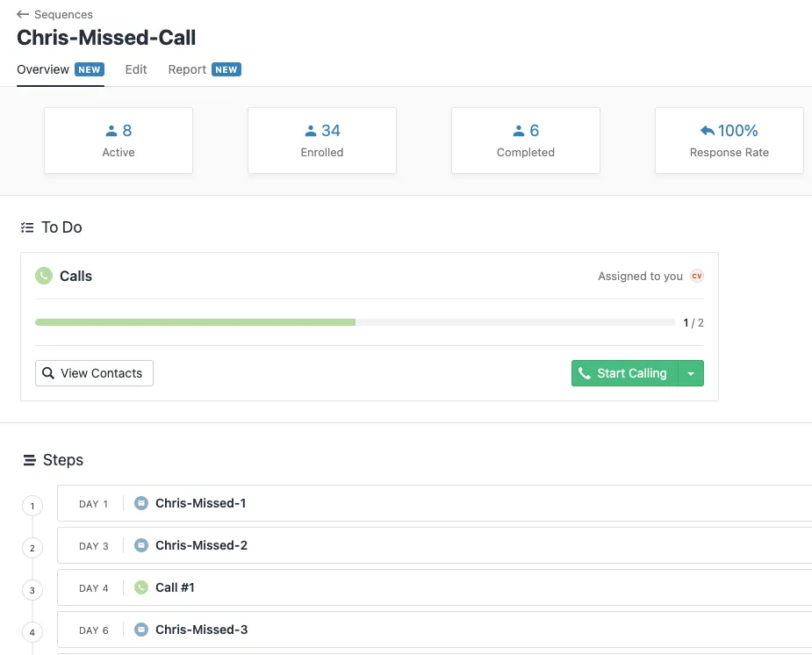Click the Calls completion progress bar
This screenshot has height=655, width=812.
click(355, 322)
